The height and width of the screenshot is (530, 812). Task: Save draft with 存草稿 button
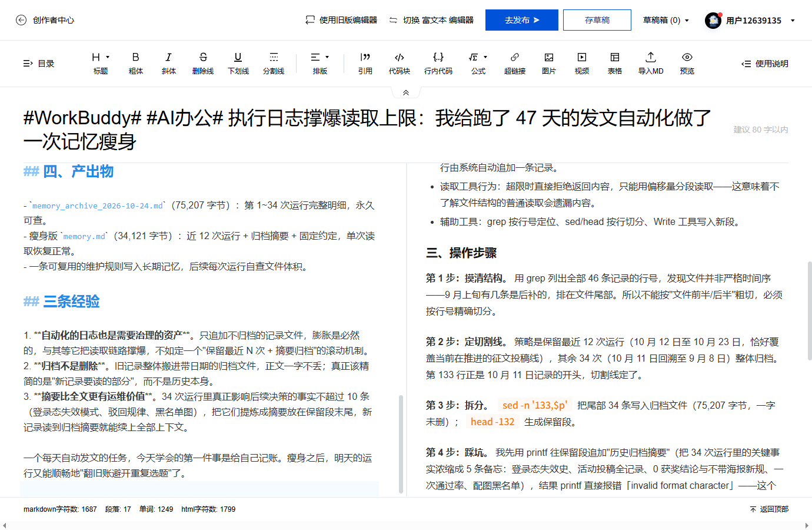tap(597, 20)
